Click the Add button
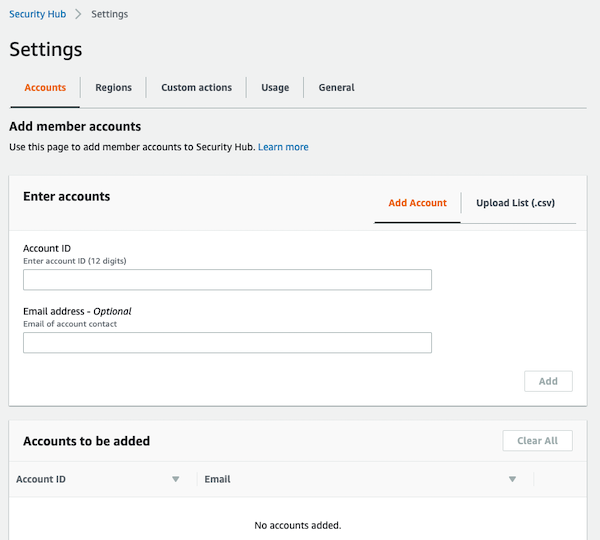Image resolution: width=600 pixels, height=540 pixels. [548, 381]
